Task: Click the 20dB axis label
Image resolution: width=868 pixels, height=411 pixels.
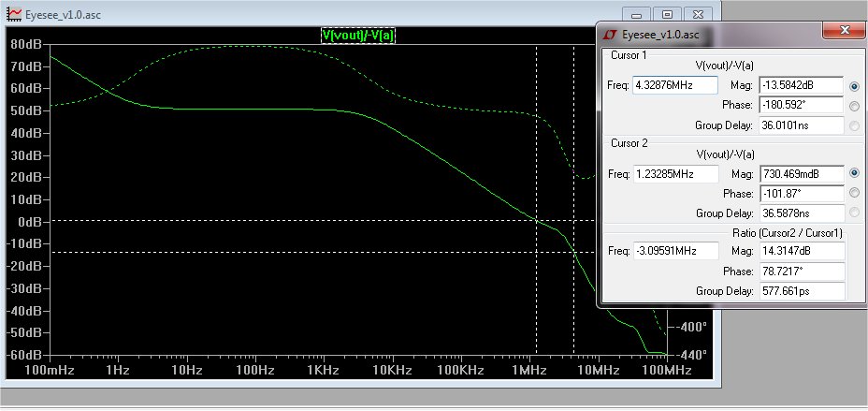Action: tap(28, 177)
